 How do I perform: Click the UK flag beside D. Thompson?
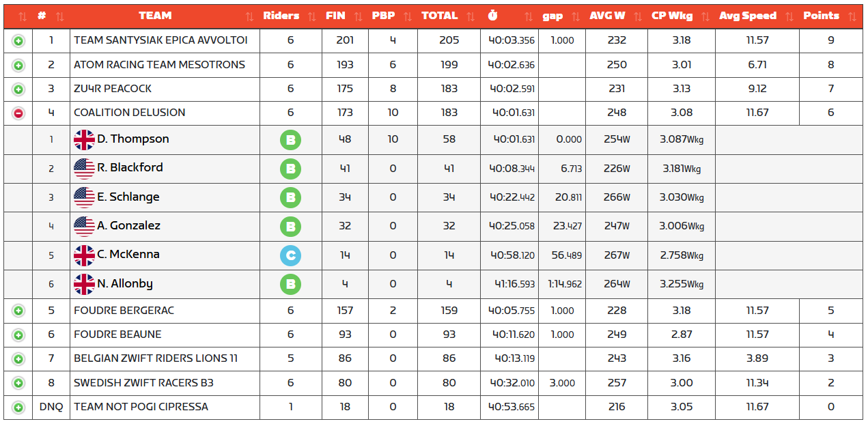[x=84, y=140]
